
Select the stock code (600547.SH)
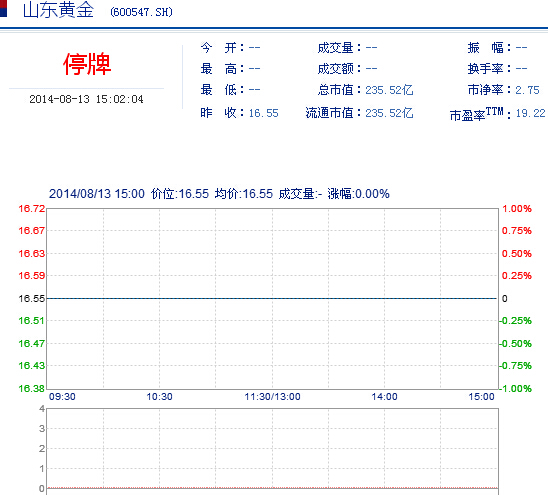click(x=142, y=12)
